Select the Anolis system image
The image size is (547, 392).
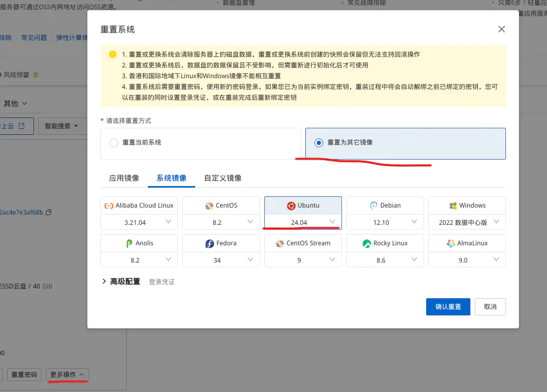pos(139,243)
